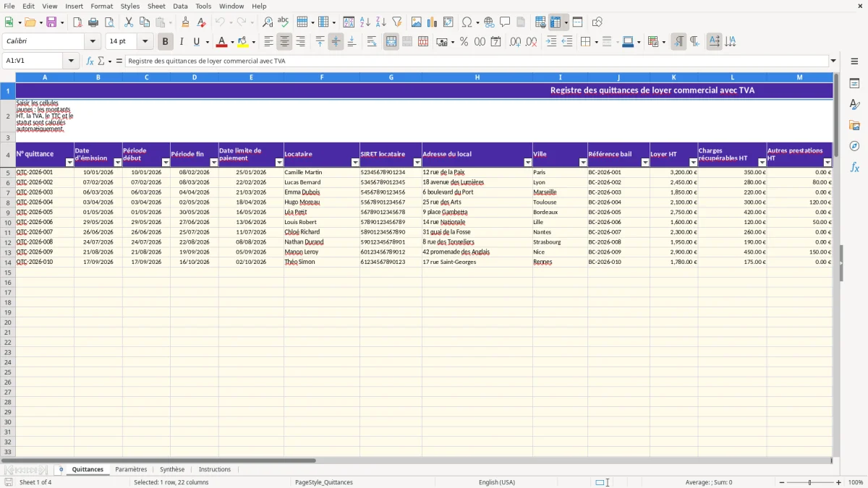Toggle Print Preview

click(109, 22)
